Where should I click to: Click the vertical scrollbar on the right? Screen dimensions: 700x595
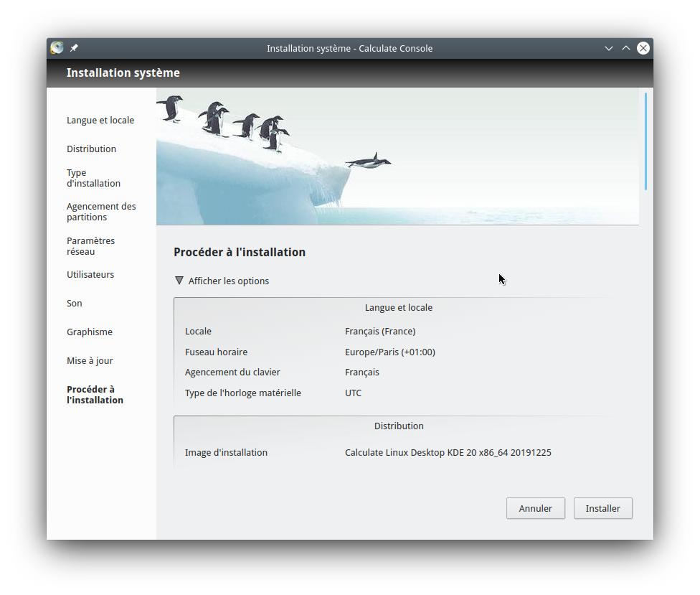(x=645, y=141)
